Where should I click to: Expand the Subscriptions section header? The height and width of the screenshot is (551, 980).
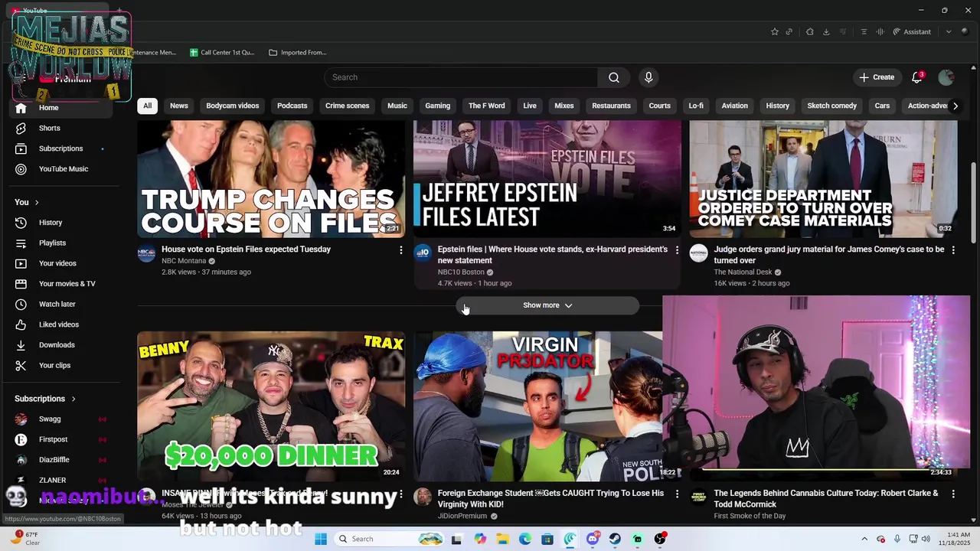click(x=45, y=399)
